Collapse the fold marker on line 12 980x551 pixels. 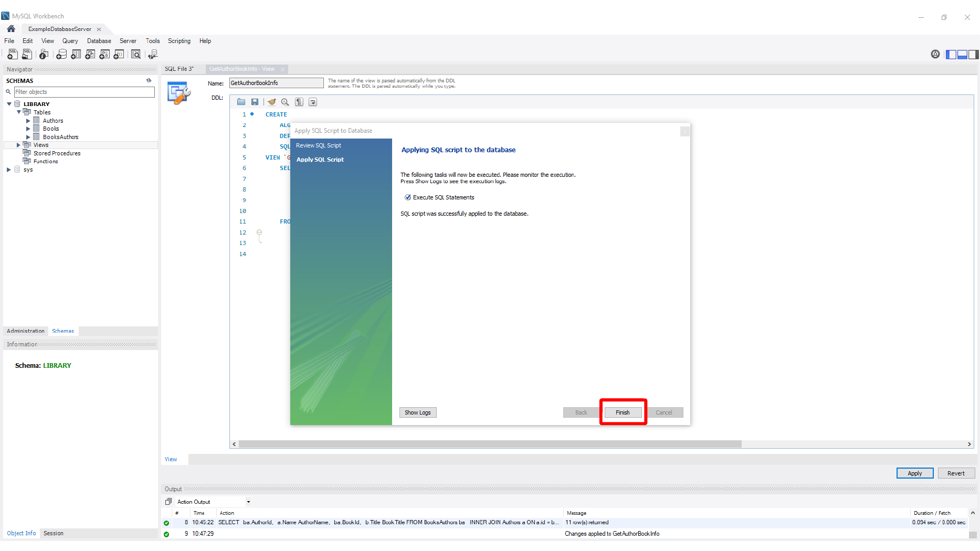259,232
